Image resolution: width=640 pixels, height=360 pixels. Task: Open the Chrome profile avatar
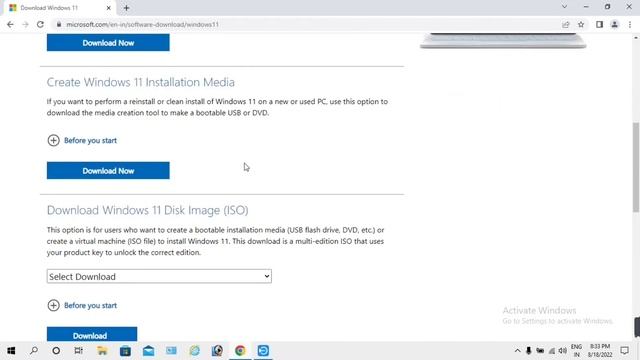[x=614, y=24]
